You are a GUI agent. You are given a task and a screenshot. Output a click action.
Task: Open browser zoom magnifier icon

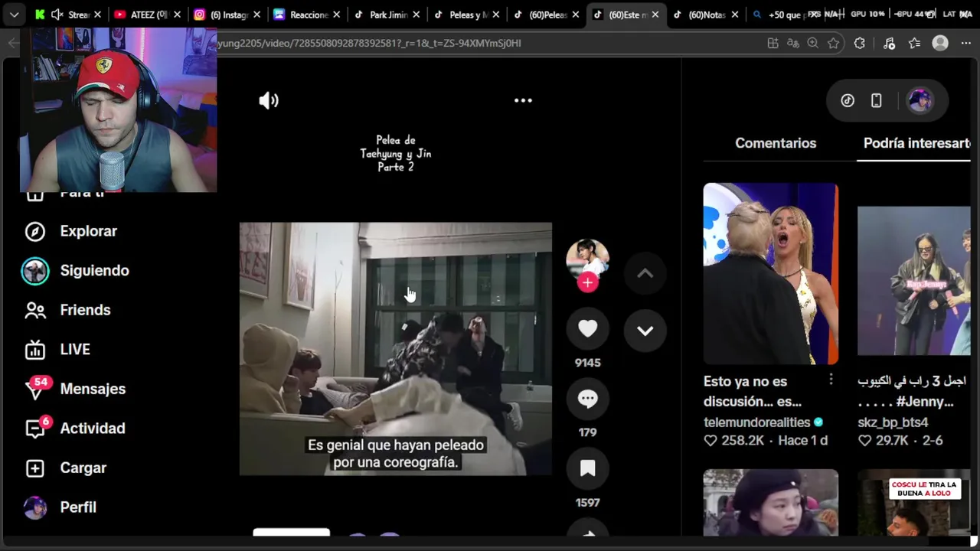pos(812,44)
